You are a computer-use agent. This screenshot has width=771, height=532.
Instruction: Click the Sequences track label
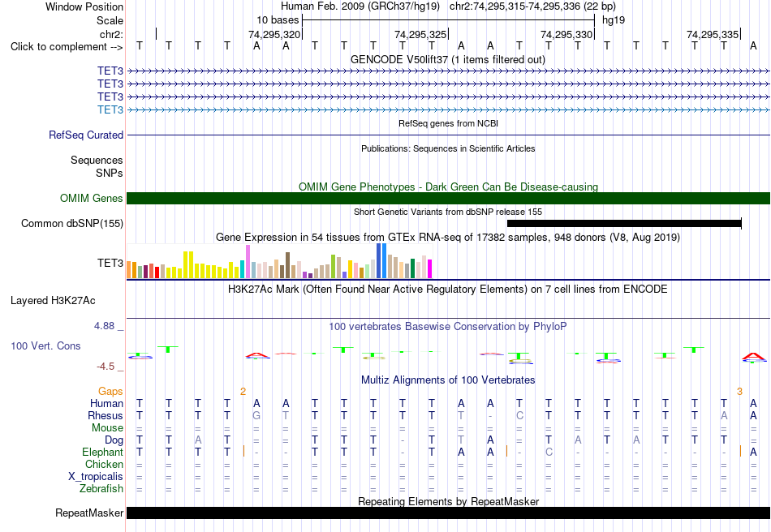97,160
